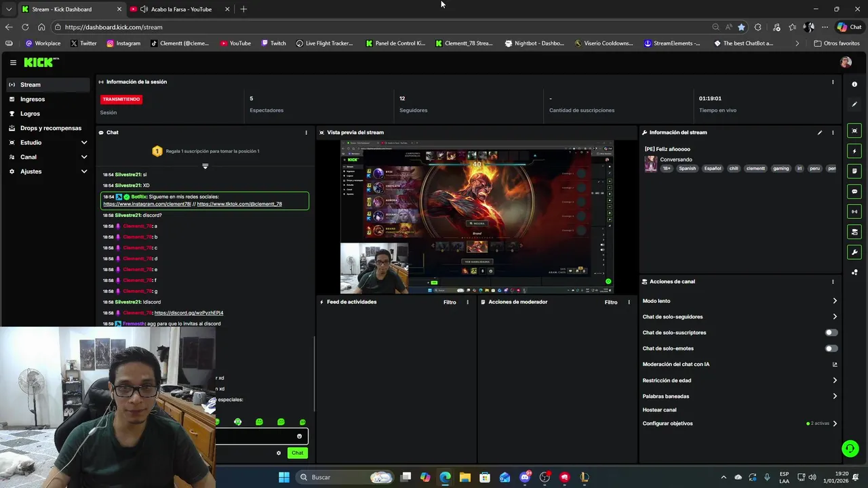Image resolution: width=868 pixels, height=488 pixels.
Task: Open Información de la sesión three-dot menu
Action: pos(833,82)
